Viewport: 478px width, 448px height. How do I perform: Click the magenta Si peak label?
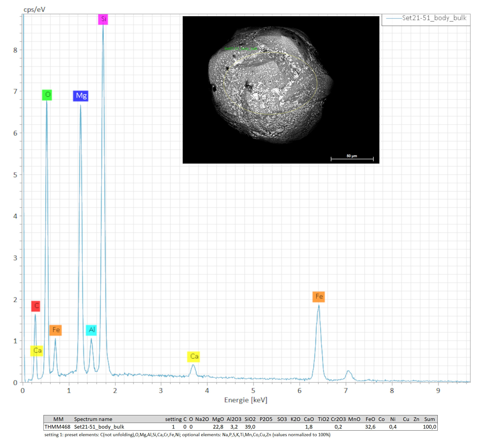[x=103, y=19]
